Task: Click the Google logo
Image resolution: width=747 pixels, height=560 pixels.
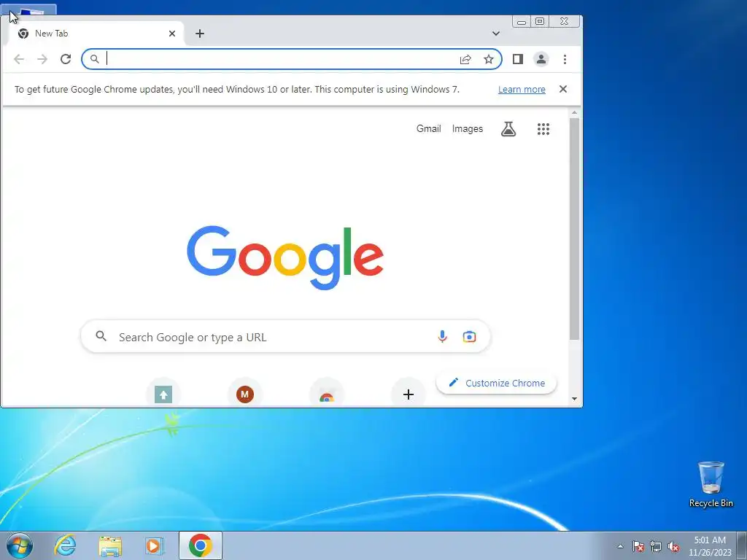Action: tap(285, 257)
